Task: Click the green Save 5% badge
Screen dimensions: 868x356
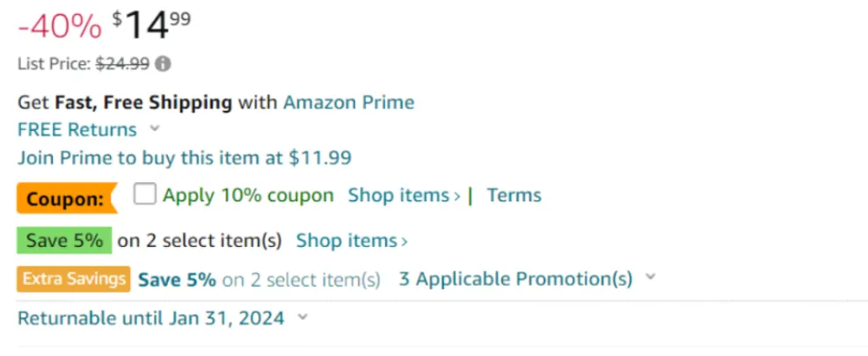Action: coord(64,240)
